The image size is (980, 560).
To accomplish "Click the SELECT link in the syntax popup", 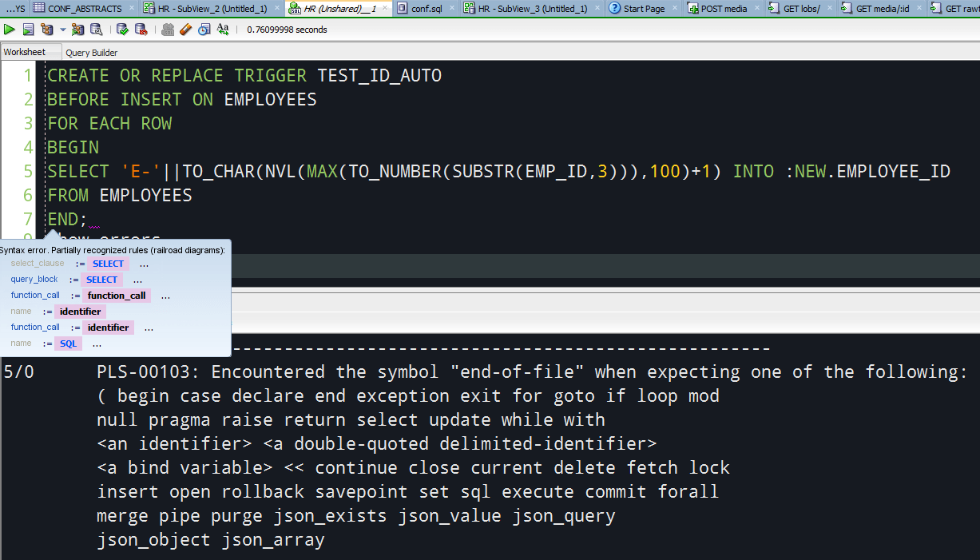I will pos(108,263).
